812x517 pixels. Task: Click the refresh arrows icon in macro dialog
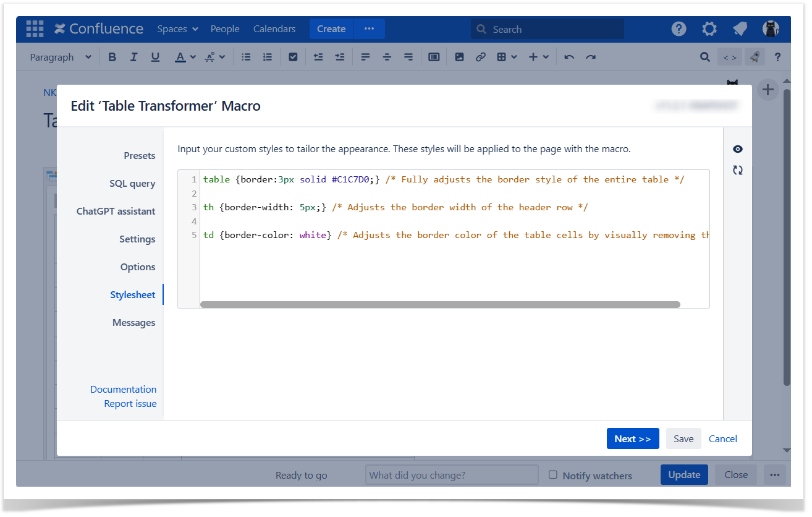point(737,170)
